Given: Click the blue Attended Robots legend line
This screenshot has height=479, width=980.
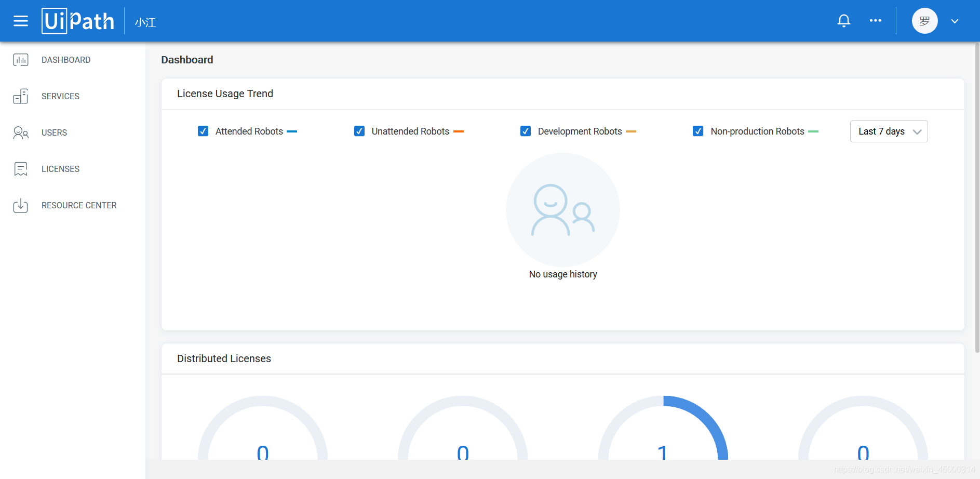Looking at the screenshot, I should (x=292, y=131).
